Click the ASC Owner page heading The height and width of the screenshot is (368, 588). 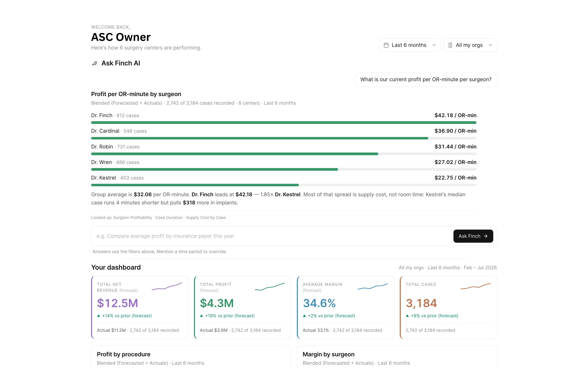point(121,37)
